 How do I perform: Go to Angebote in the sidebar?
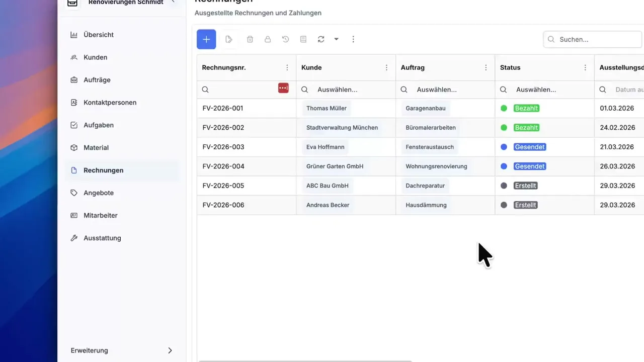99,193
